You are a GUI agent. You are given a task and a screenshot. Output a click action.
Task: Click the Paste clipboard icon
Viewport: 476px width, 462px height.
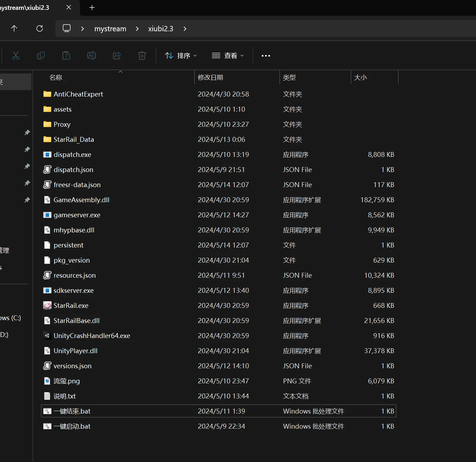coord(66,55)
